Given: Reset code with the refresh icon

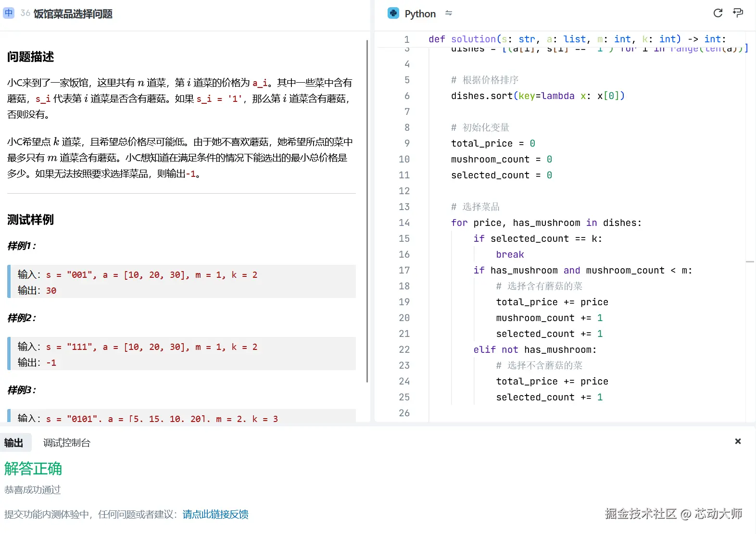Looking at the screenshot, I should click(x=718, y=13).
